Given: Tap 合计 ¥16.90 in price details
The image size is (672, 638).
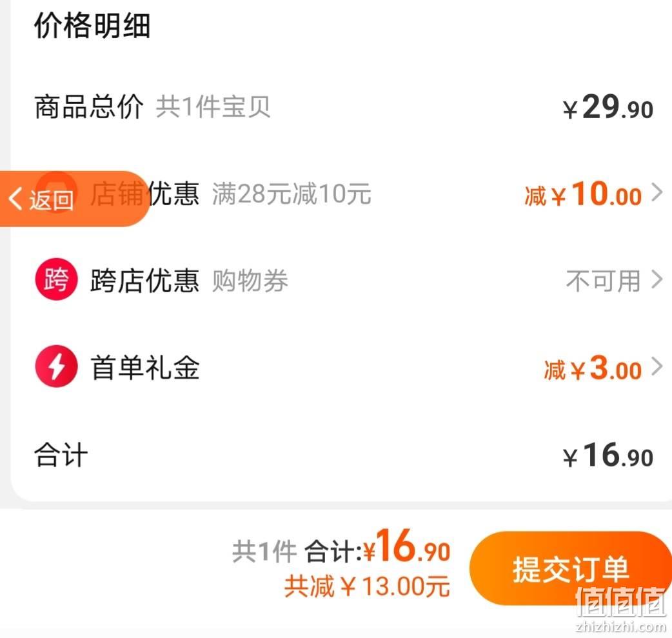Looking at the screenshot, I should pyautogui.click(x=608, y=455).
